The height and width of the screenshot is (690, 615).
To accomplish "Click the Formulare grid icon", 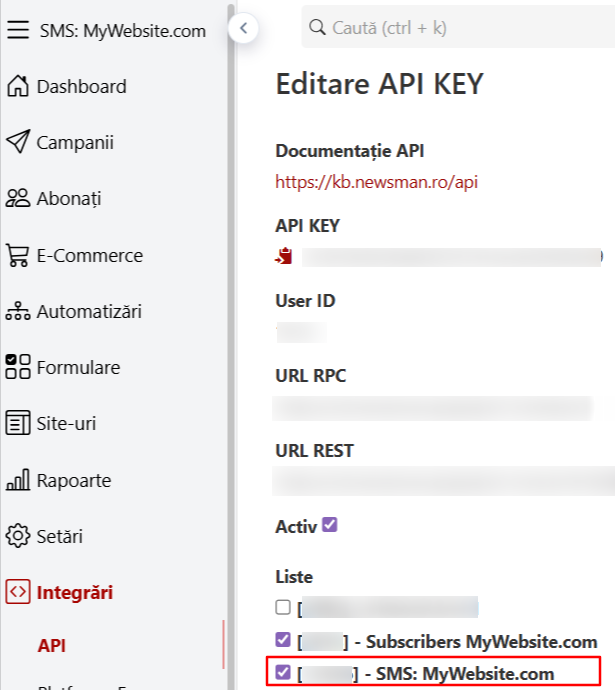I will click(x=18, y=367).
